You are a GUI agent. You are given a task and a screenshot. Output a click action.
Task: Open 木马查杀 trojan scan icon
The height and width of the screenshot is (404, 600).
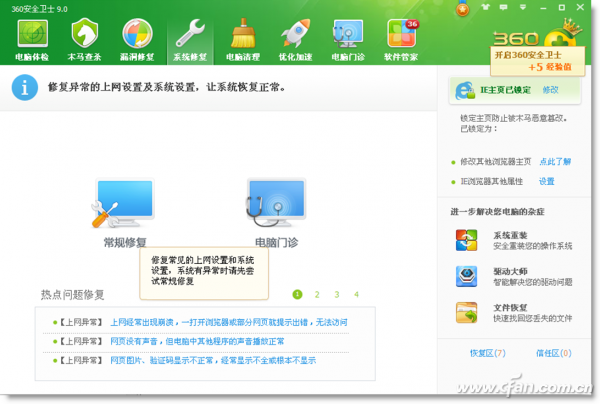tap(85, 33)
